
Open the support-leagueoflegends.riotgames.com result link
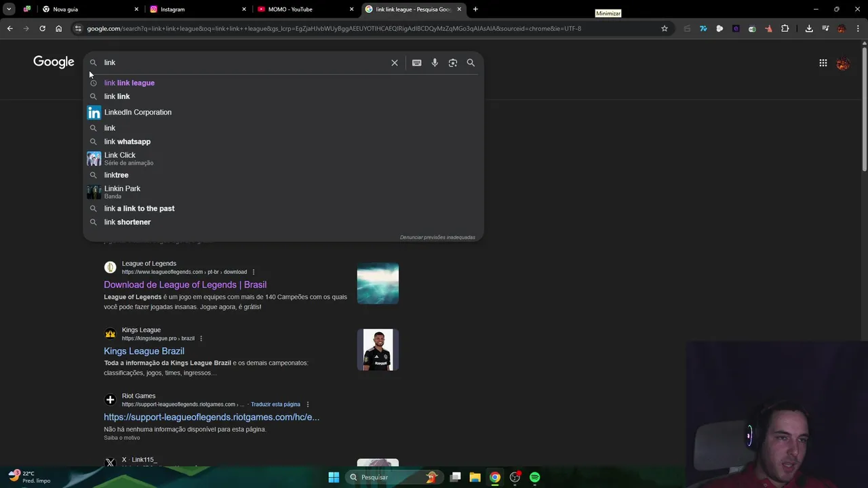(212, 417)
